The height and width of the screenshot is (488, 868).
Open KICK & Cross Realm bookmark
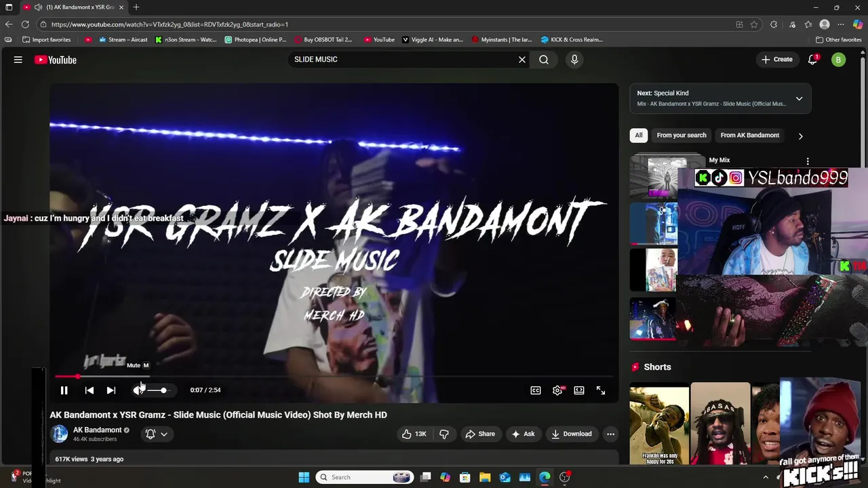tap(572, 39)
